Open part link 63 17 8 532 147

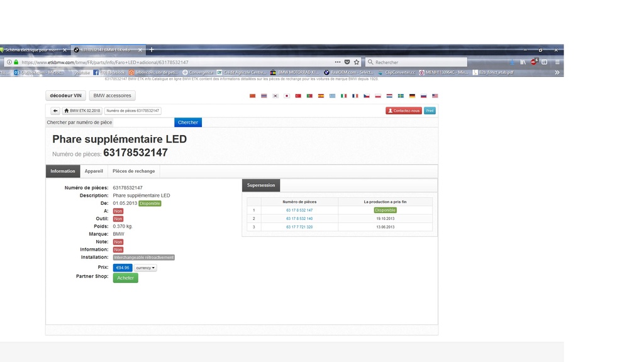point(299,210)
